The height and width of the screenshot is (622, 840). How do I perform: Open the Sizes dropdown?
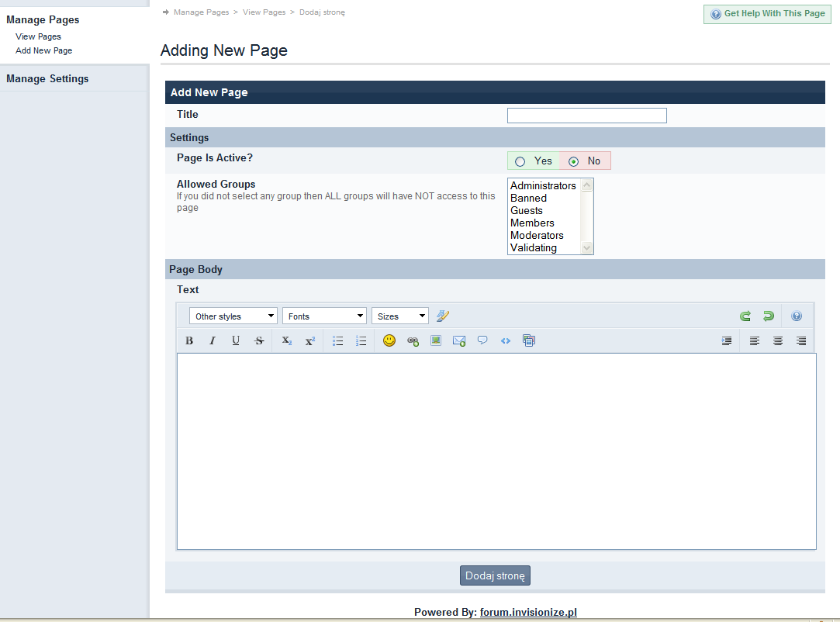point(399,316)
